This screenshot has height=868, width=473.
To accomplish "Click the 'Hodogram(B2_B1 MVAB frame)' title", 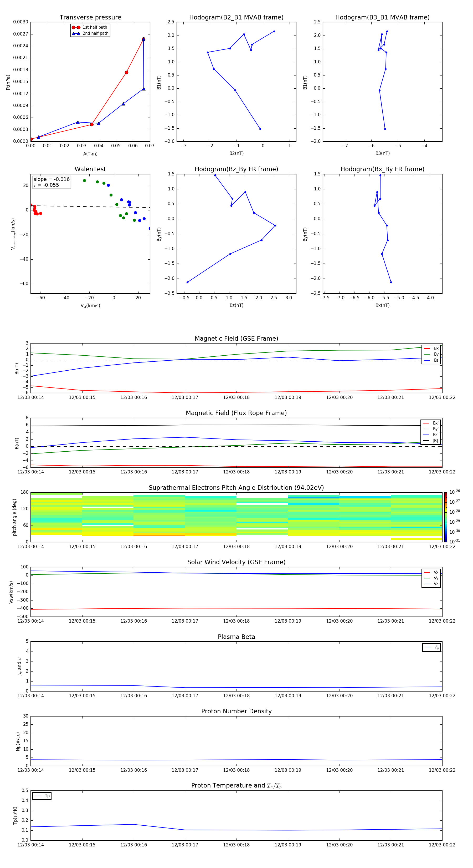I will [236, 18].
